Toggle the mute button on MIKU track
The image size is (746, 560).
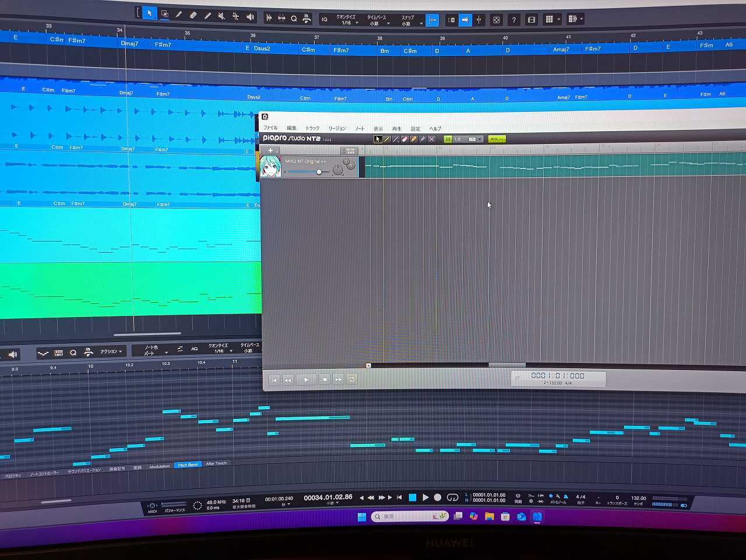[x=351, y=165]
